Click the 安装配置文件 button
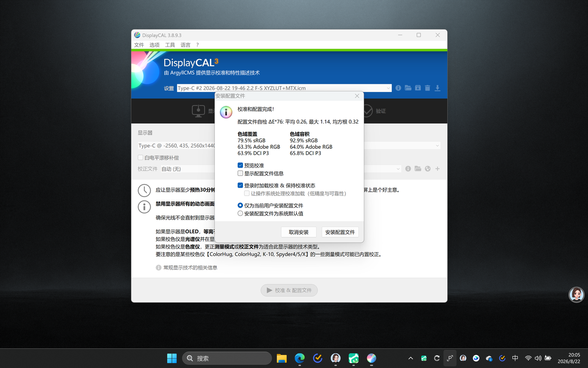The image size is (588, 368). (340, 232)
